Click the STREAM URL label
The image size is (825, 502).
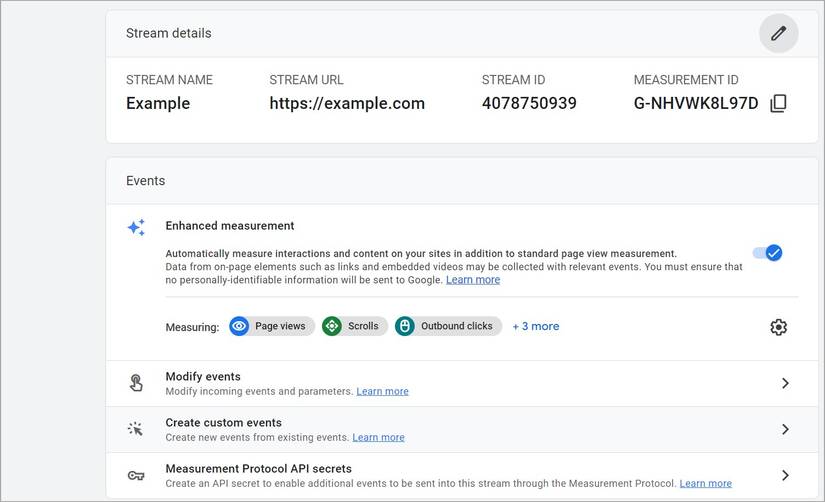[x=306, y=80]
